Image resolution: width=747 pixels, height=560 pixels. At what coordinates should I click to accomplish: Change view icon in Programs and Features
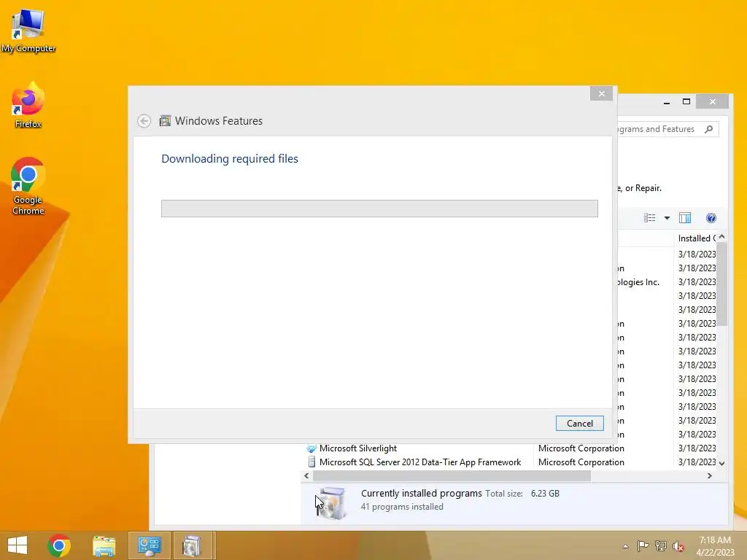(649, 218)
